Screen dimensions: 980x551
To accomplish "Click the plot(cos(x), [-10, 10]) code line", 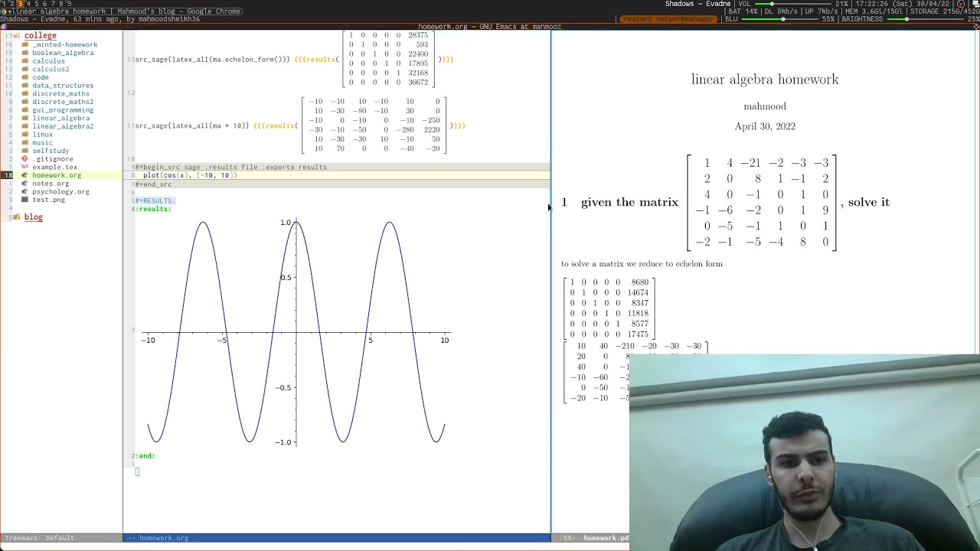I will (x=190, y=175).
